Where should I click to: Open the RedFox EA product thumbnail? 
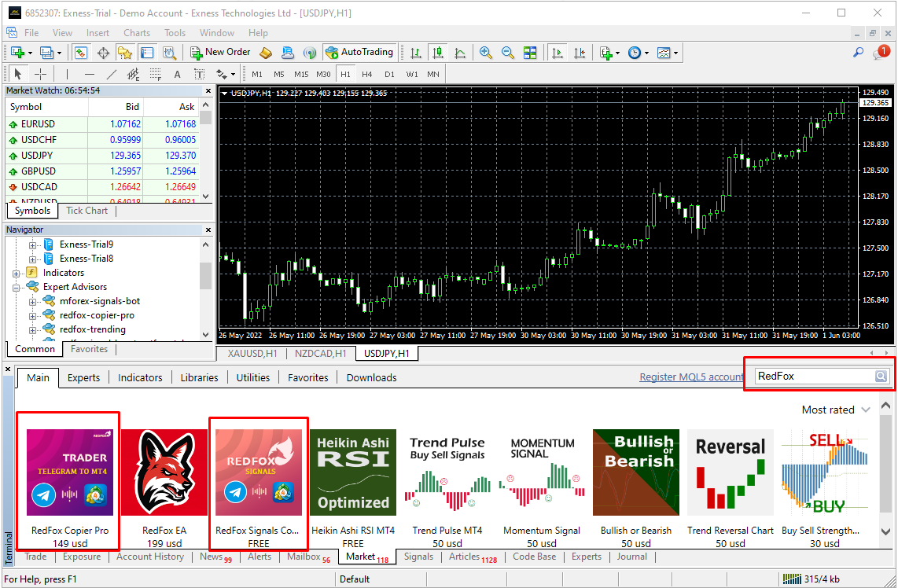(x=164, y=472)
